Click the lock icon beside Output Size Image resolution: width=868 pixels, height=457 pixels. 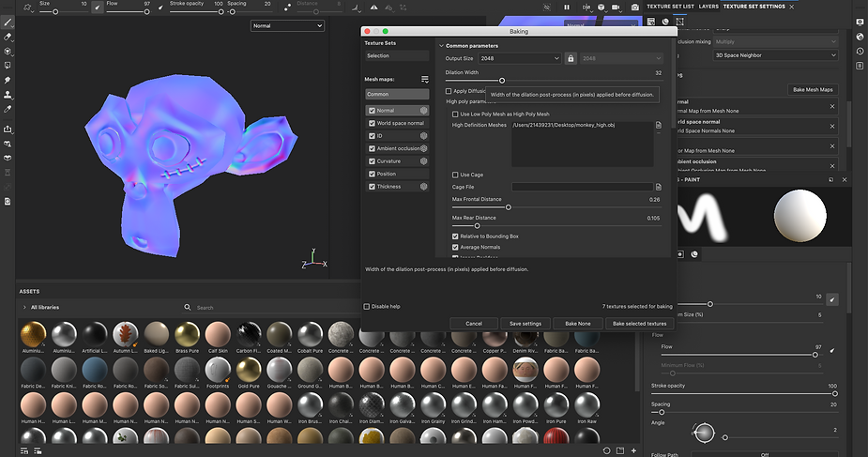pos(571,58)
